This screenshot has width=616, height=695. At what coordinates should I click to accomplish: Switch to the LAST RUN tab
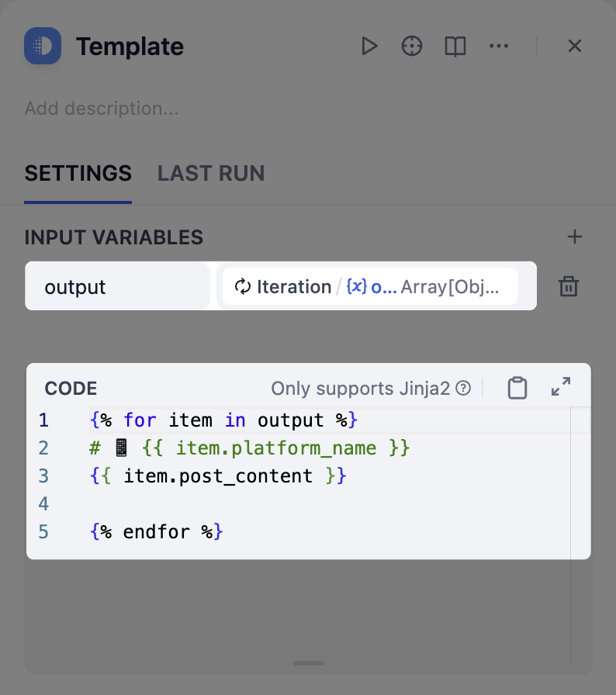[211, 173]
